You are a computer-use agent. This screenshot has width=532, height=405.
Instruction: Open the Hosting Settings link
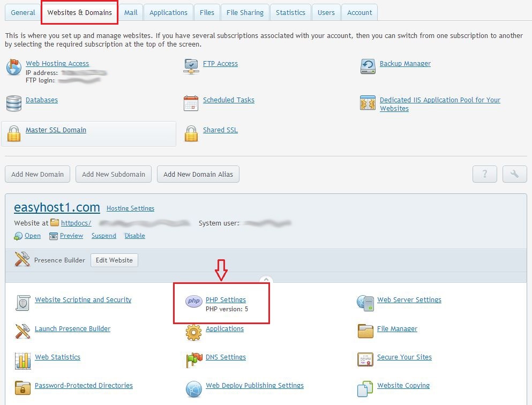click(x=130, y=208)
